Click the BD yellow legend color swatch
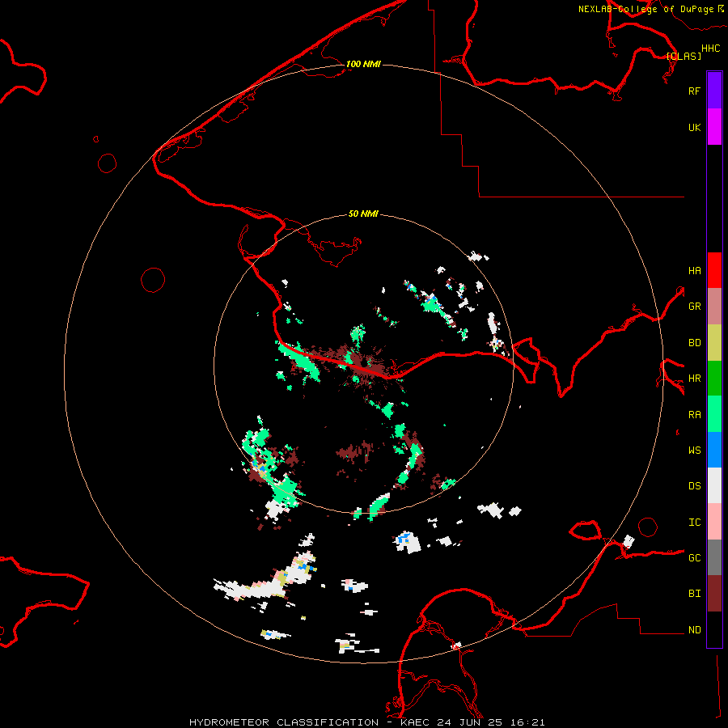 click(x=714, y=343)
